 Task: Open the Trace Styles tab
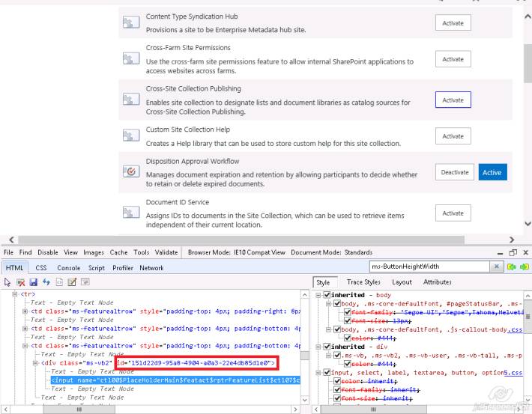click(x=363, y=282)
